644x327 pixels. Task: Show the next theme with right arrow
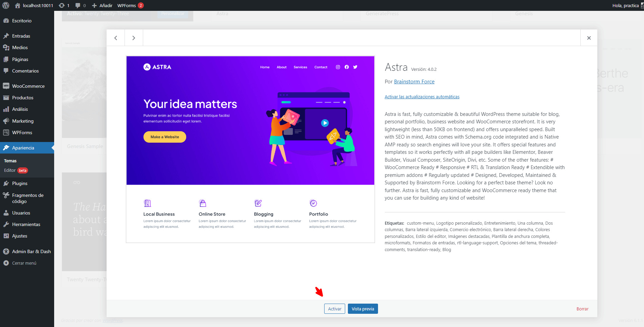pyautogui.click(x=134, y=38)
